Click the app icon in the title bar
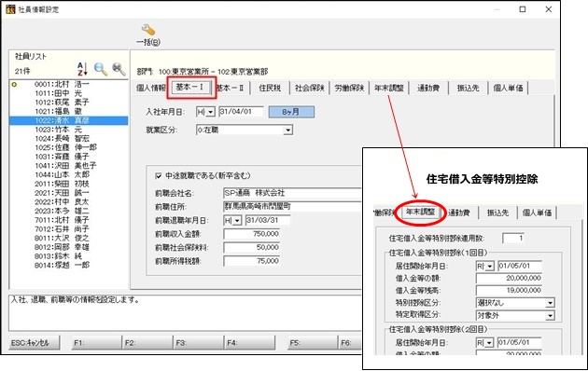Screen dimensions: 588x371 tap(10, 9)
